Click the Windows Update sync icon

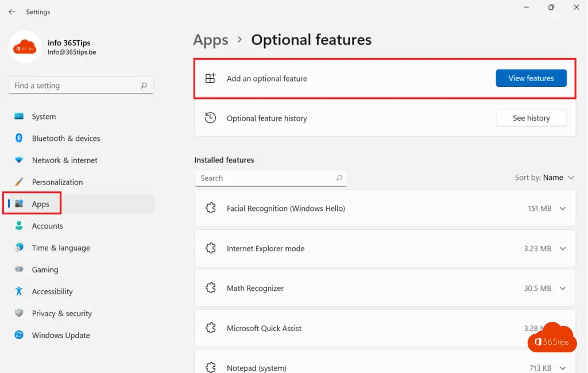point(19,335)
